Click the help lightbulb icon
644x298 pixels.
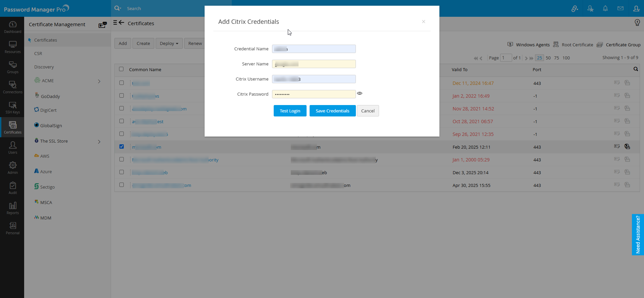click(637, 22)
